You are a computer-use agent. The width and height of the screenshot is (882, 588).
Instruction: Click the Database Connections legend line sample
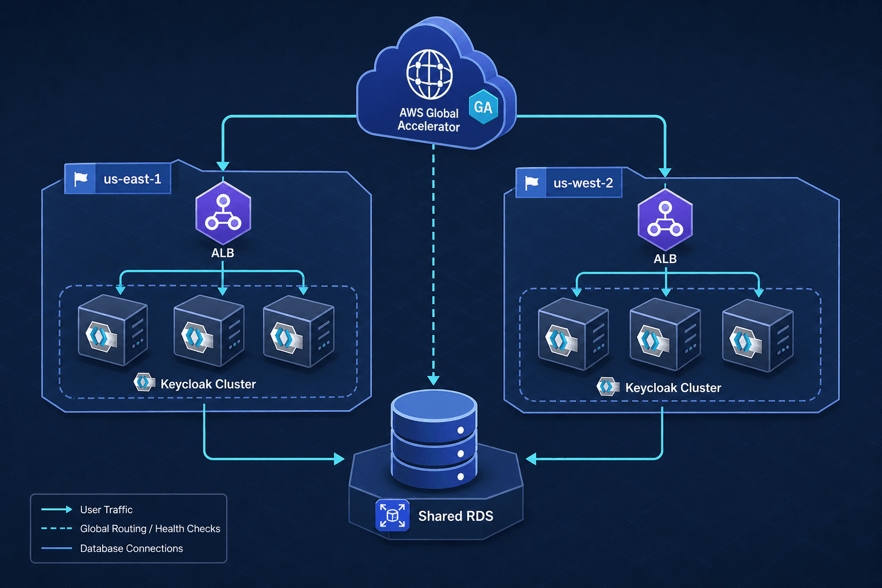pyautogui.click(x=57, y=548)
